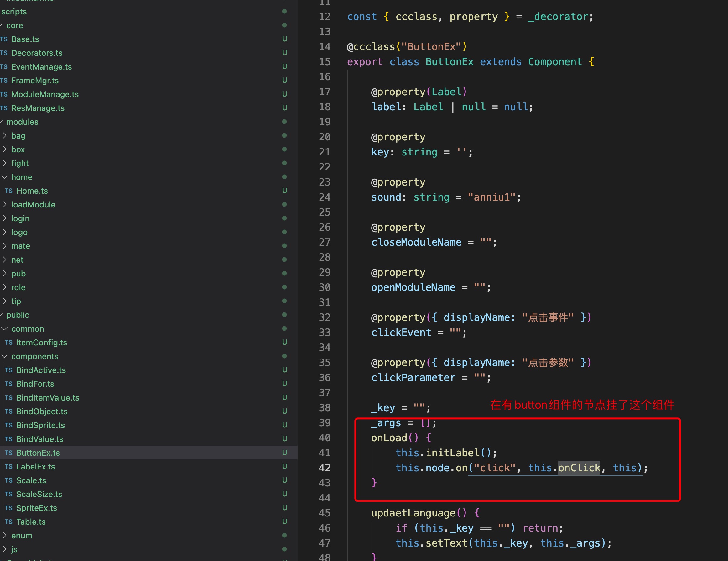Open EventManage.ts in the explorer
728x561 pixels.
41,67
